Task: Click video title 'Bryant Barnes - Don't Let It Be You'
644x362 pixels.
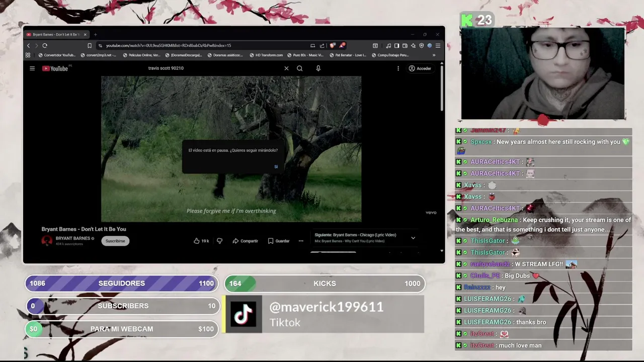Action: pyautogui.click(x=84, y=229)
